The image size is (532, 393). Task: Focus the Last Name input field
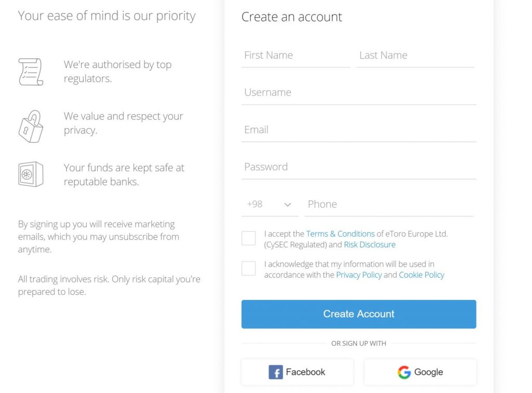415,55
